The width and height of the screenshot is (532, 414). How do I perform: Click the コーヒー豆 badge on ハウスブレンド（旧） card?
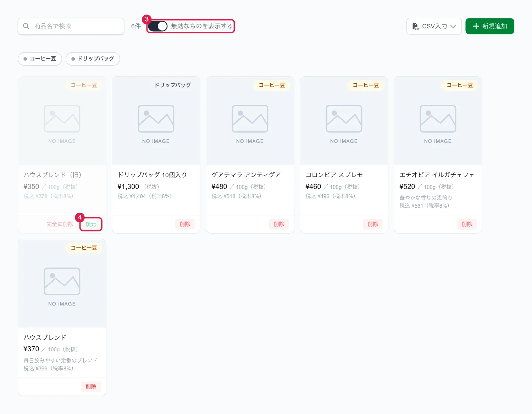(x=84, y=85)
